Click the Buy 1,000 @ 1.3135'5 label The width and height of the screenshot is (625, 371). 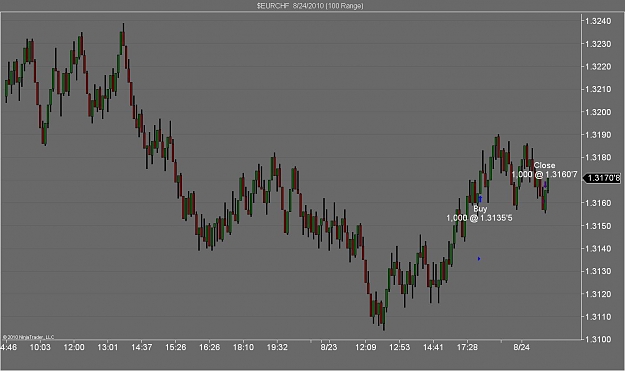tap(480, 214)
